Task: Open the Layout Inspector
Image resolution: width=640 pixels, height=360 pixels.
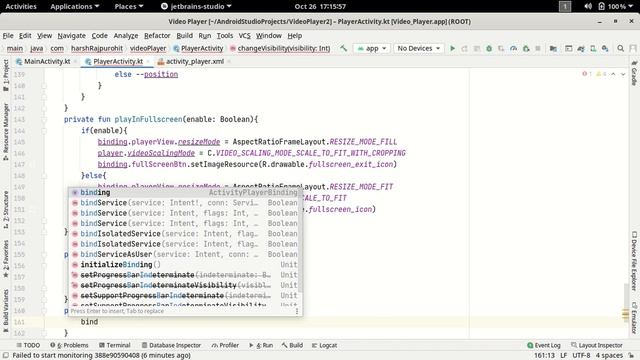Action: point(596,345)
